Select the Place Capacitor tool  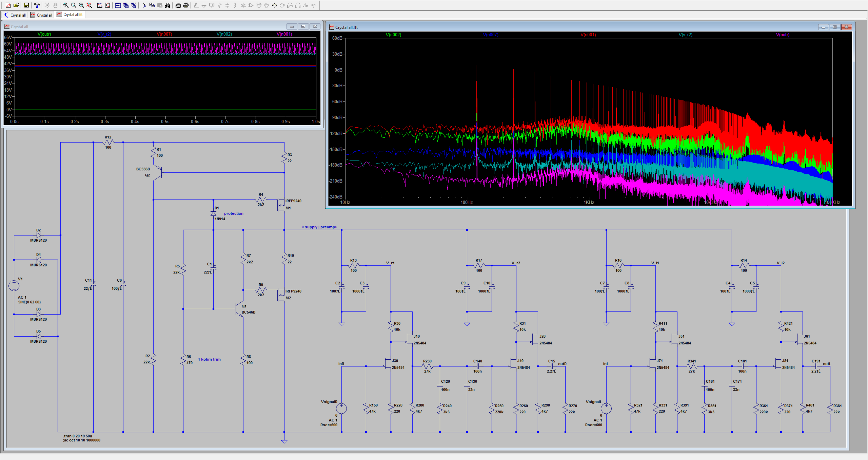227,5
